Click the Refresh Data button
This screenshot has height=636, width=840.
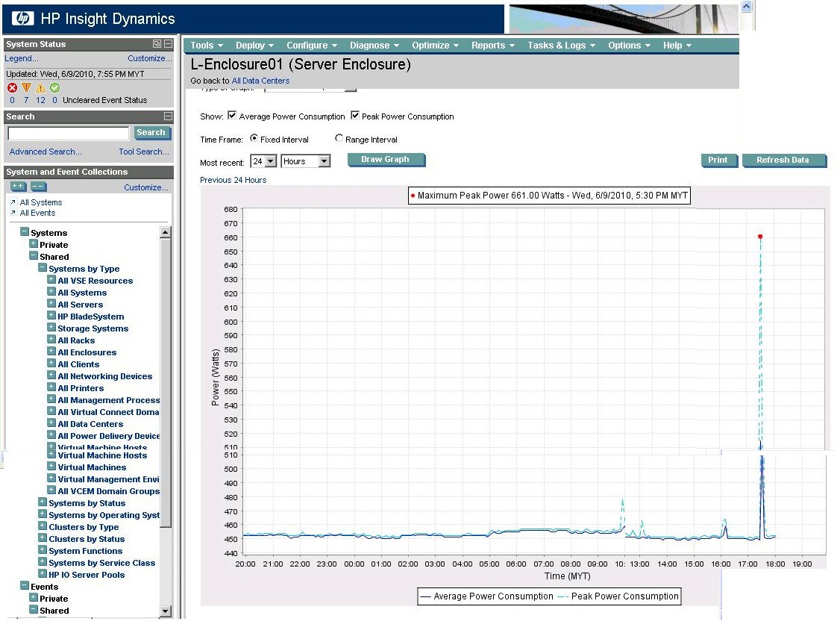pos(784,160)
